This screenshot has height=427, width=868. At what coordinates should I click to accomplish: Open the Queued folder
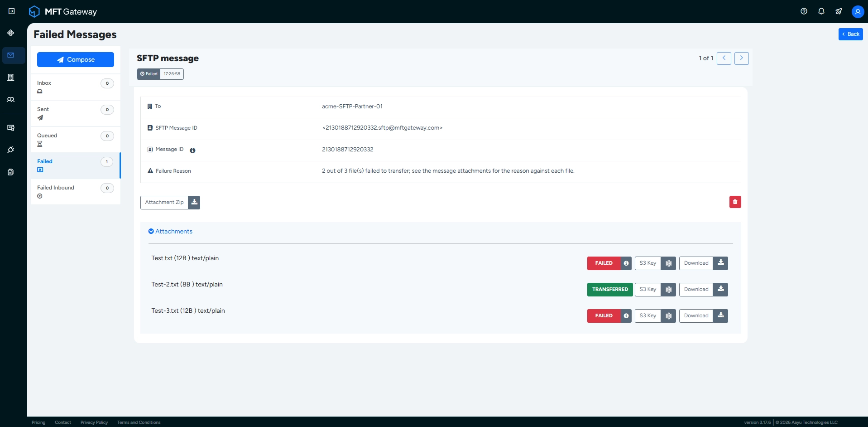76,140
